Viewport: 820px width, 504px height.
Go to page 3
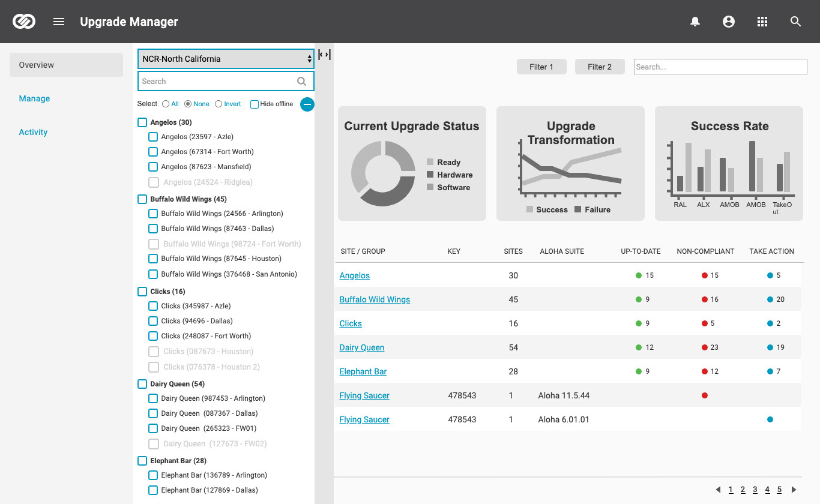click(x=755, y=490)
